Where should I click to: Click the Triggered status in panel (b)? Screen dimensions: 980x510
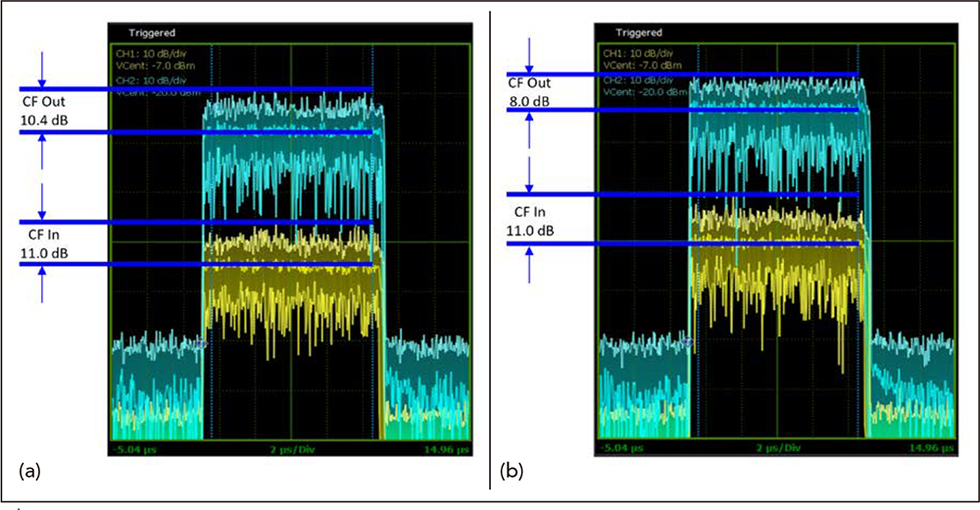click(641, 32)
